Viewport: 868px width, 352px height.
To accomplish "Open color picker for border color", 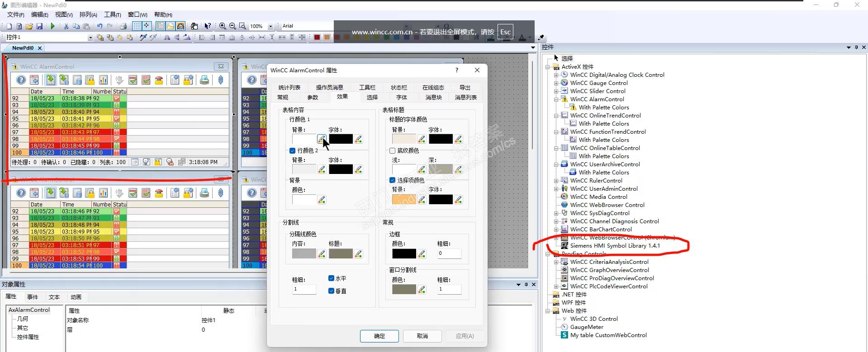I will [x=422, y=253].
